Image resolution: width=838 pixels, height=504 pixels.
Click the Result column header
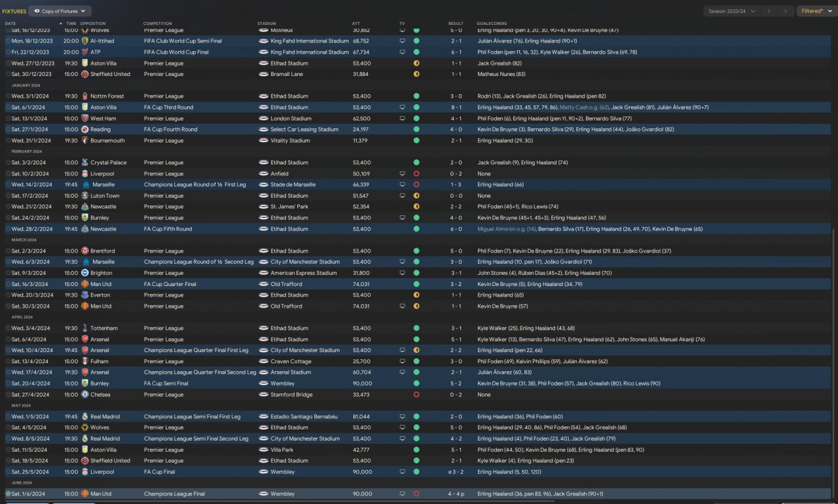click(x=456, y=24)
